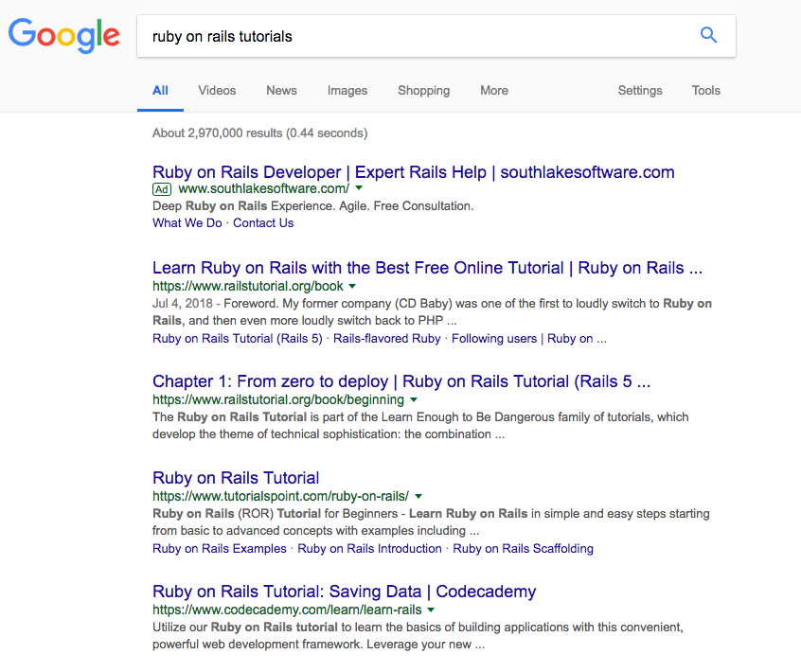Click the https://www.railstutorial.org/book green URL
This screenshot has width=801, height=672.
pyautogui.click(x=248, y=287)
